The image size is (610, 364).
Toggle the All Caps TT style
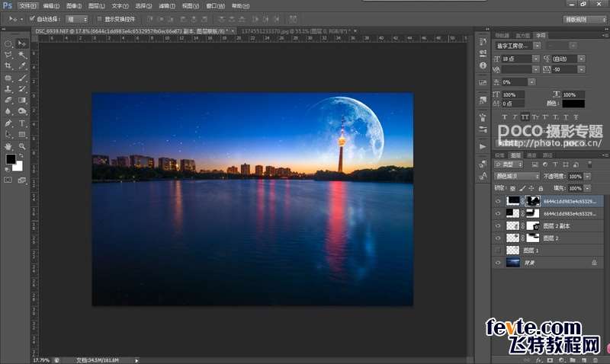coord(525,117)
